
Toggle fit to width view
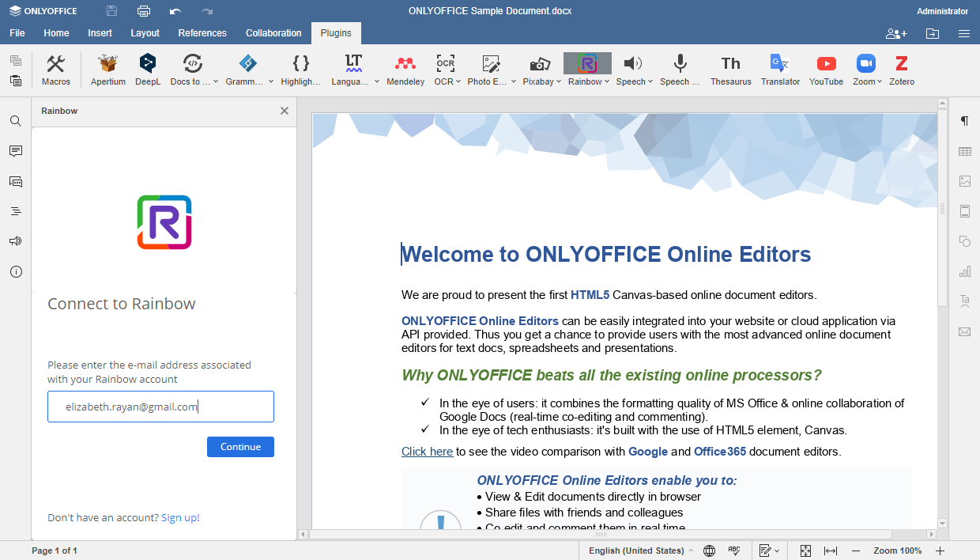(831, 551)
